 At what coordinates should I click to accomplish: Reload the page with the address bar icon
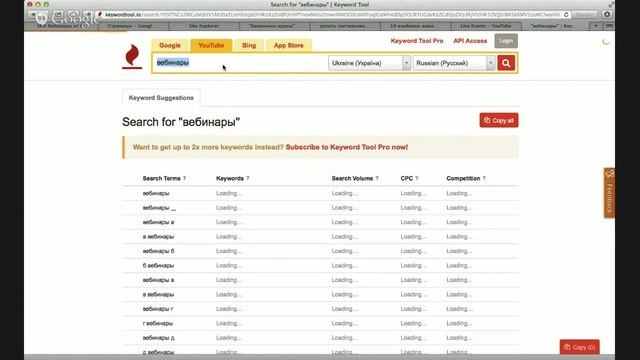point(566,15)
